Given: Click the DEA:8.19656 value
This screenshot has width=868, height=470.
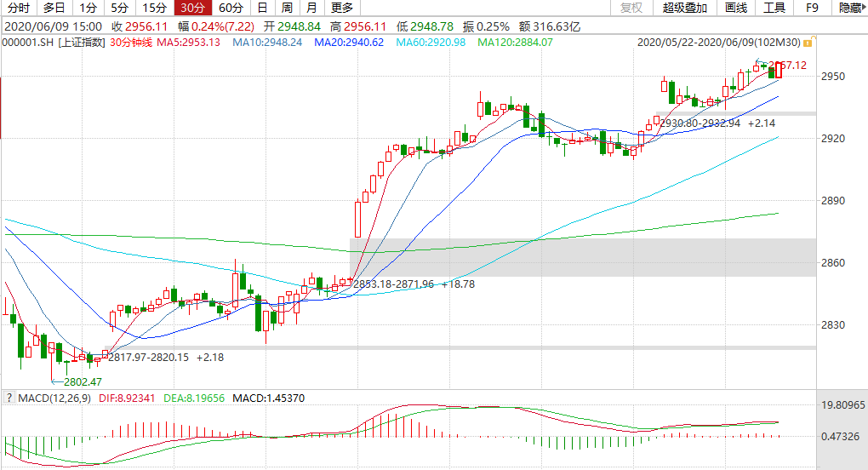Looking at the screenshot, I should point(194,398).
